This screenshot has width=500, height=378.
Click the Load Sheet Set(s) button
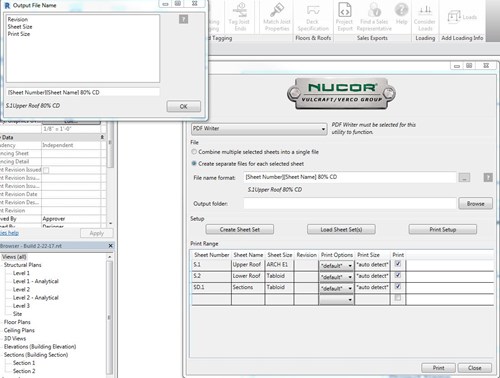point(341,229)
